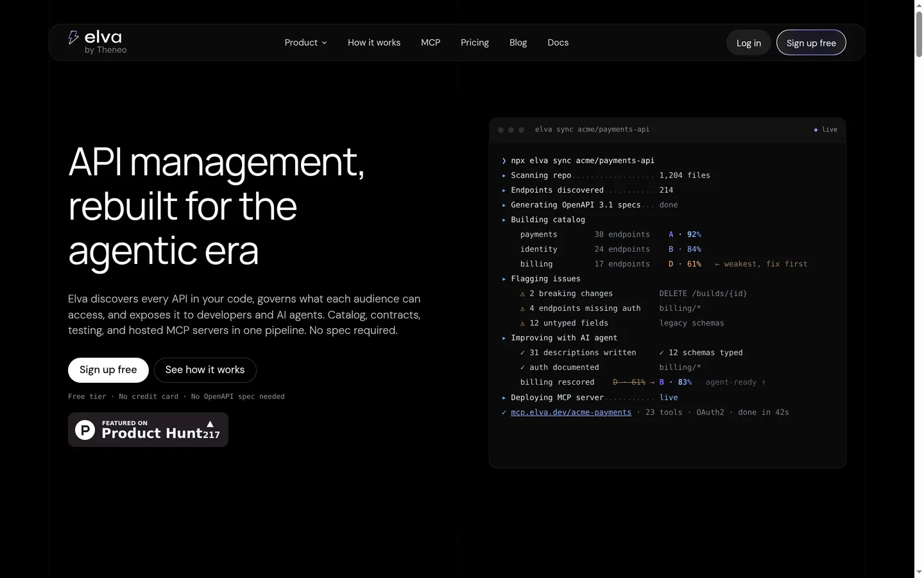Click the Product Hunt P logo icon
This screenshot has width=924, height=578.
click(x=85, y=430)
